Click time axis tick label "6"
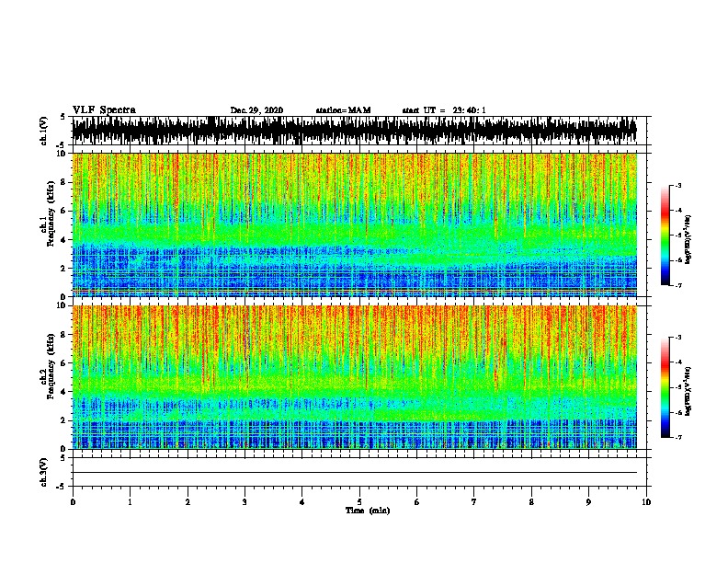The image size is (728, 563). (417, 502)
